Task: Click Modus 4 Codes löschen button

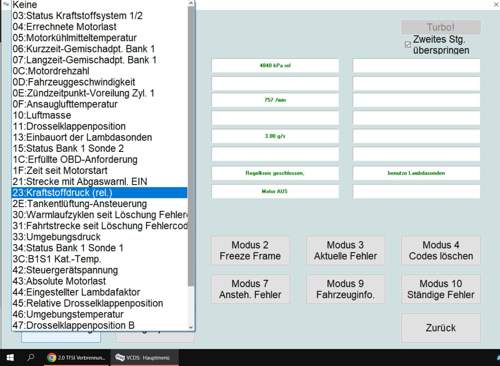Action: click(441, 250)
